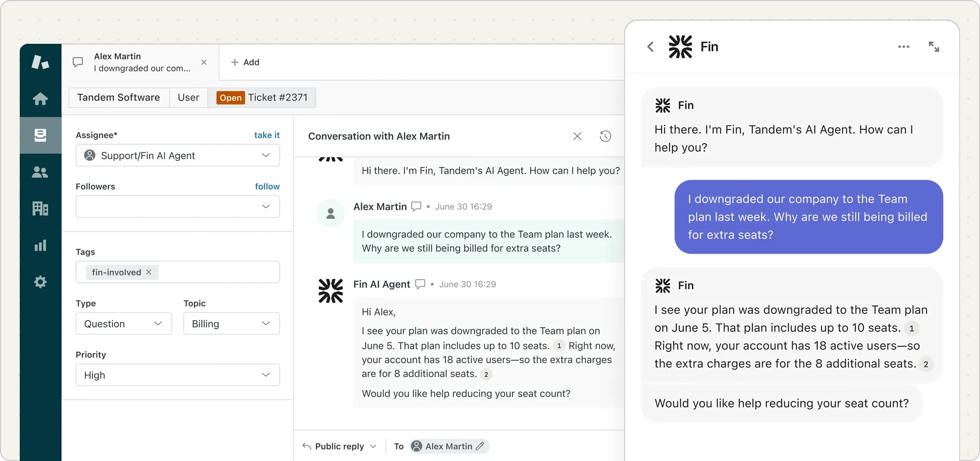Open the Companies section via the building icon

point(40,208)
